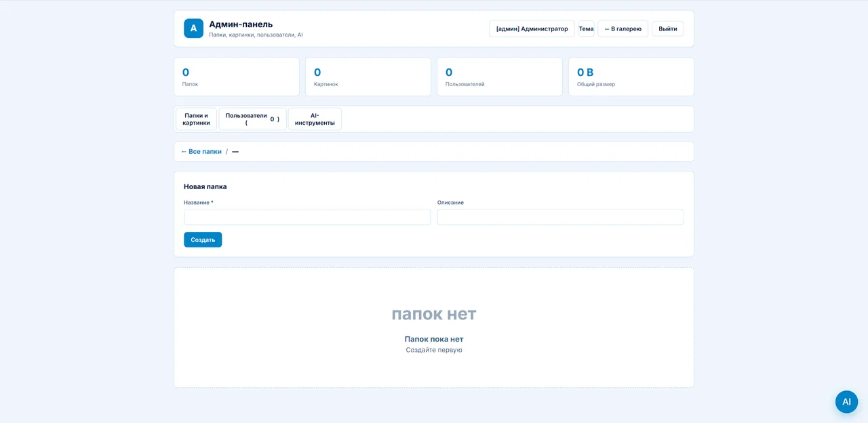Click the Пользователей counter card

[x=500, y=77]
